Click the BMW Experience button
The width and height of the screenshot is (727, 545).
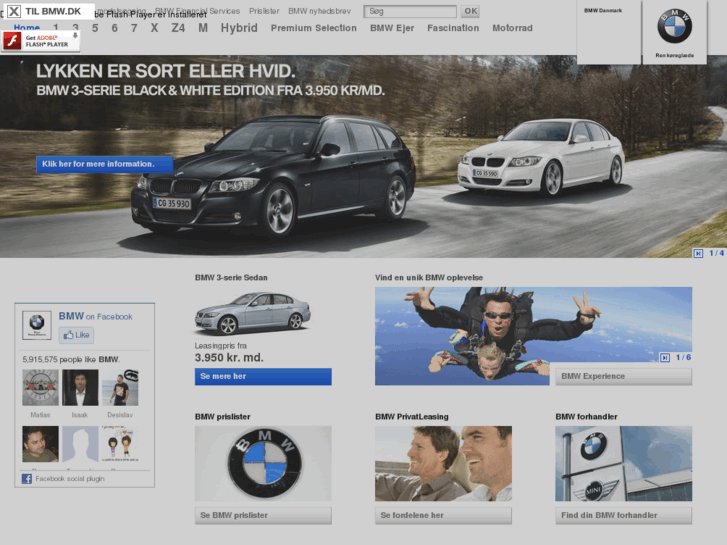click(x=624, y=376)
